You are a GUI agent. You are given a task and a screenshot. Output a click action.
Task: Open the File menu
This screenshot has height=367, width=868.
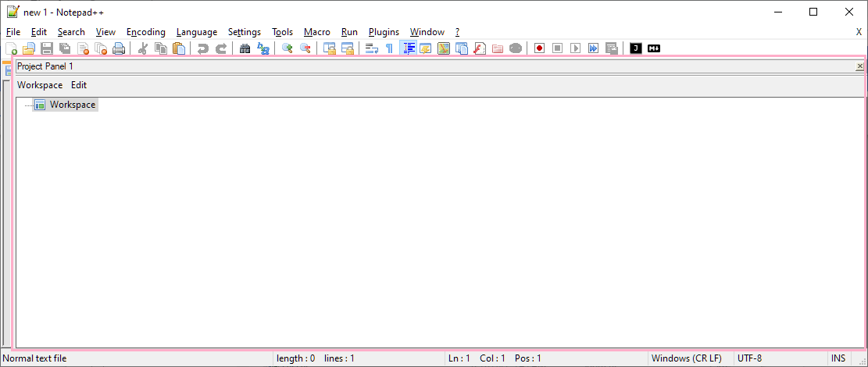click(x=13, y=32)
